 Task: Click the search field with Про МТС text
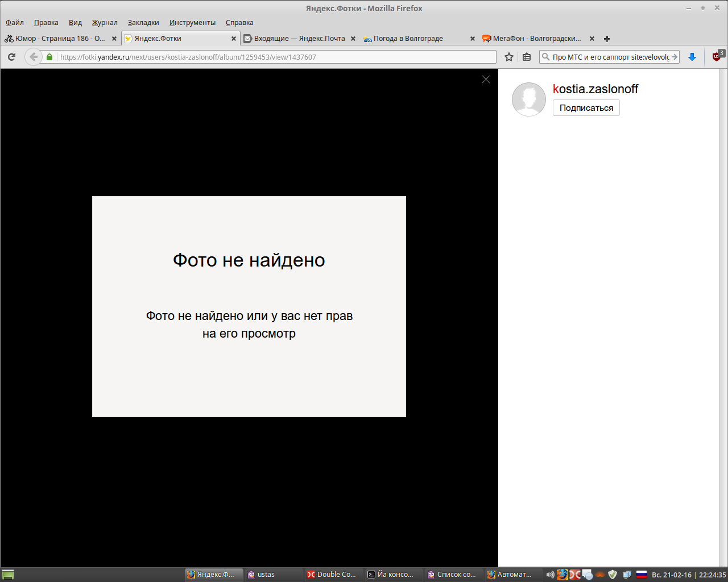(610, 57)
